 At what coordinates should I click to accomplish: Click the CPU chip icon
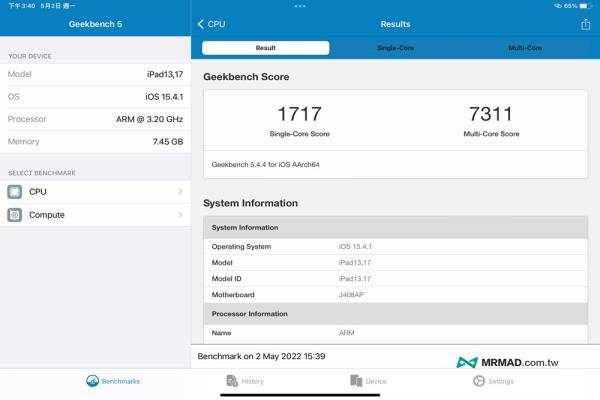point(15,192)
